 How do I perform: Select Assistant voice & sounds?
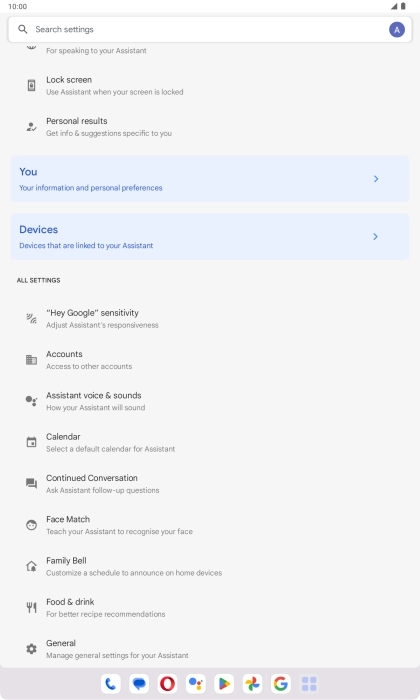(210, 401)
